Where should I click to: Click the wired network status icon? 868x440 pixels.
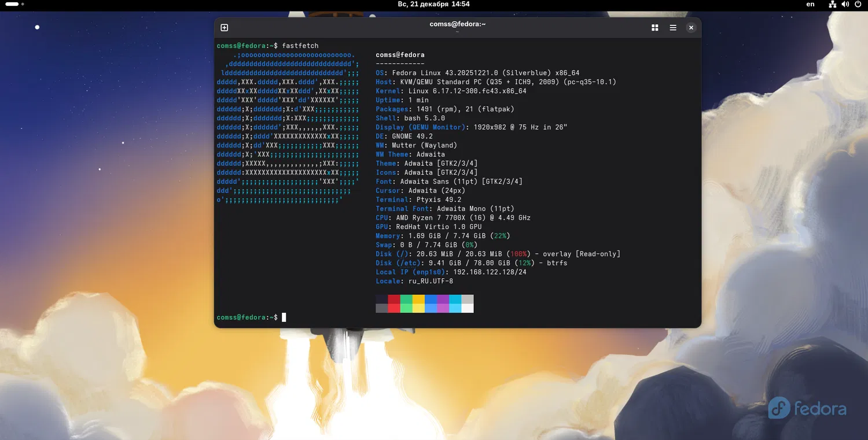[832, 4]
